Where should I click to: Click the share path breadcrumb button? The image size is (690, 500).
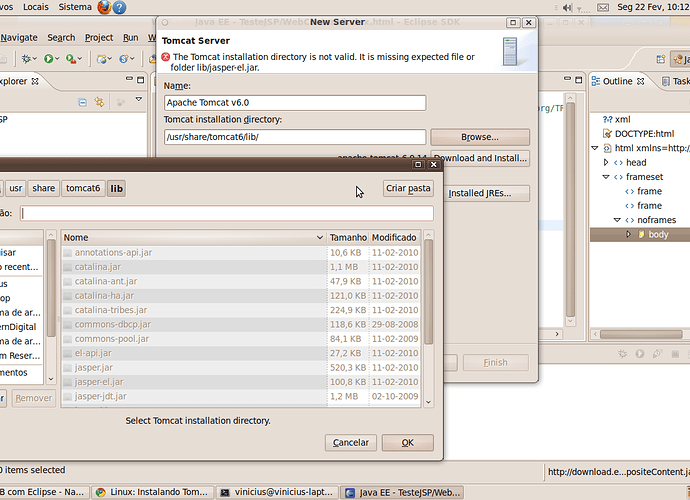44,188
